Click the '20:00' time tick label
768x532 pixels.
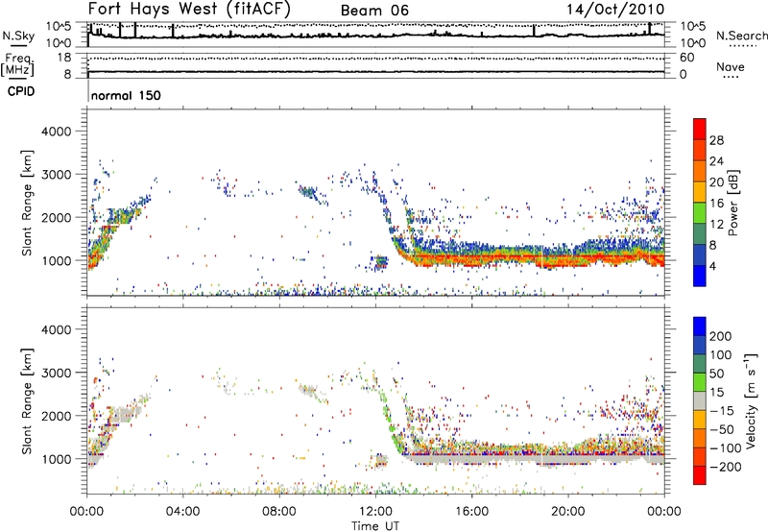tap(567, 512)
